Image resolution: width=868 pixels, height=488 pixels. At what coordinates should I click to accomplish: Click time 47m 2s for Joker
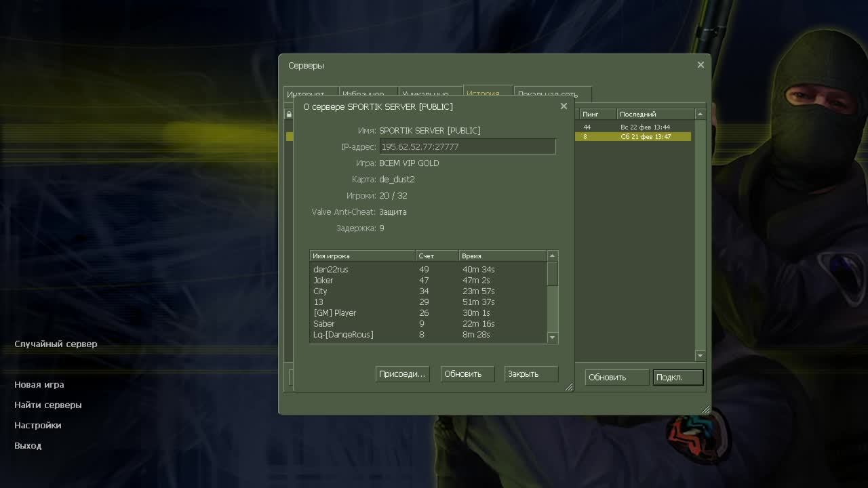[x=476, y=281]
